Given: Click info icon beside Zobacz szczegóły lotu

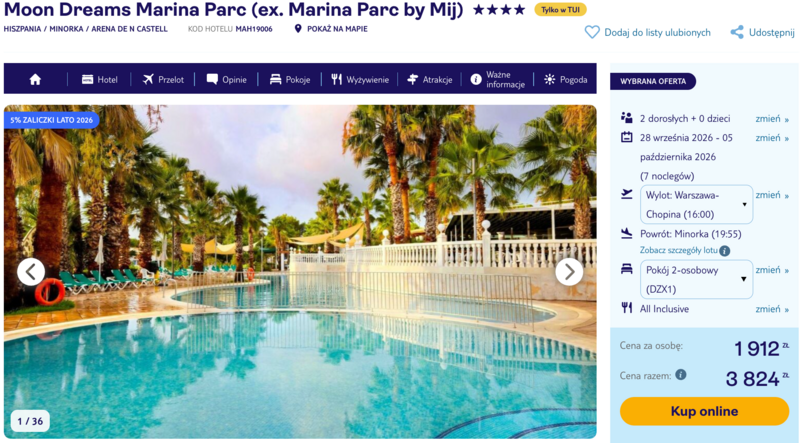Looking at the screenshot, I should 724,251.
